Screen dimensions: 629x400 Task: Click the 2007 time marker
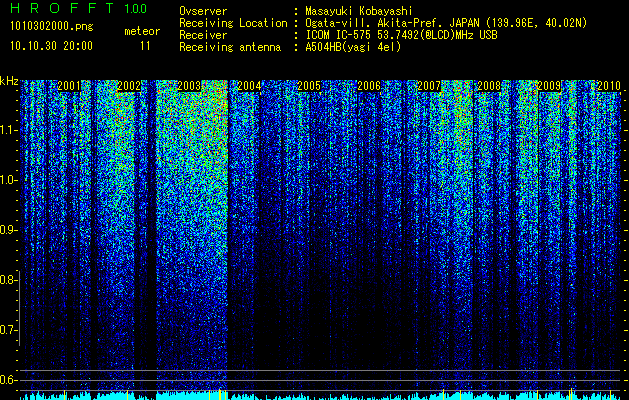coord(429,86)
